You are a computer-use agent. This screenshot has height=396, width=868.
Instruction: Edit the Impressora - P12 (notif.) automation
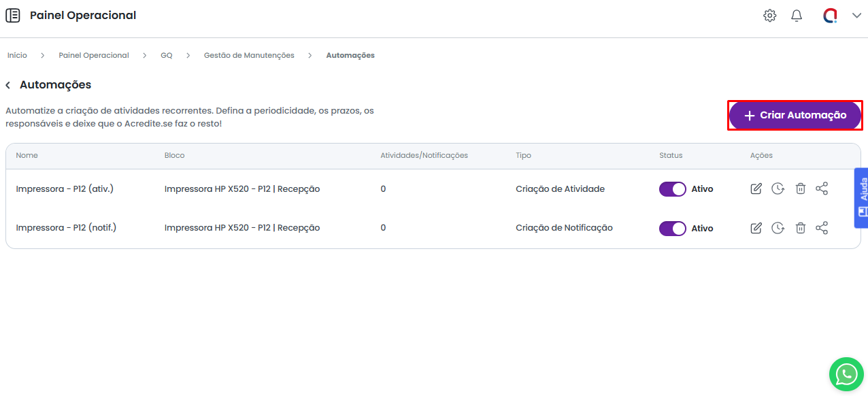(756, 229)
